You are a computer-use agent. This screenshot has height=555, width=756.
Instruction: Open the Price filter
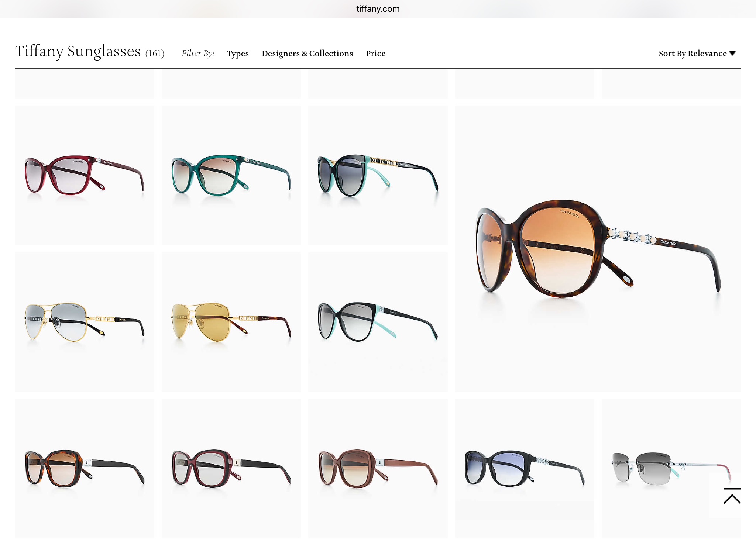coord(375,54)
